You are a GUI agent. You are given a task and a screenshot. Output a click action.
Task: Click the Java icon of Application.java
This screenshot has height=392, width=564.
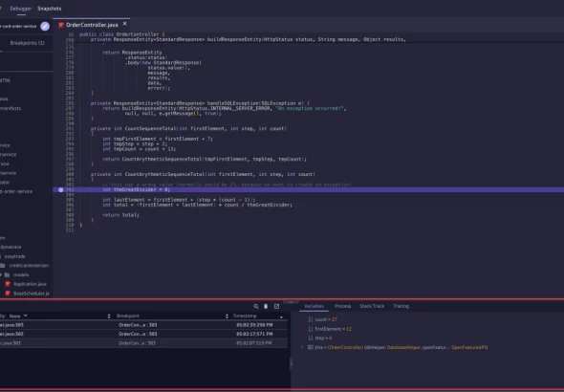tap(8, 284)
